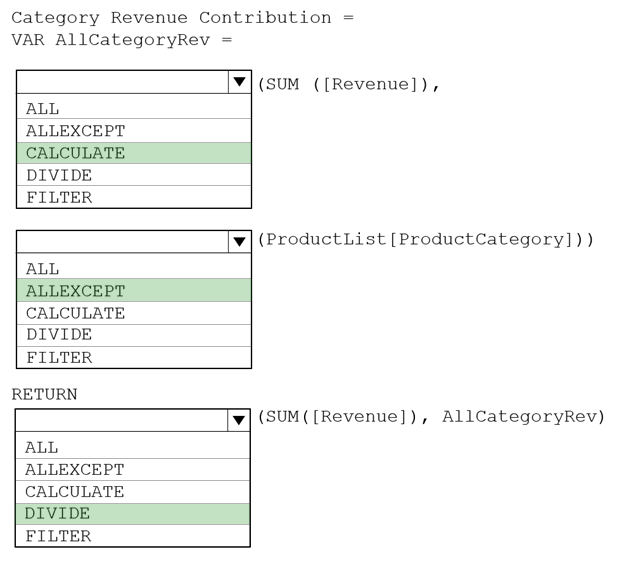Click the empty combo box under RETURN
624x571 pixels.
pos(122,420)
